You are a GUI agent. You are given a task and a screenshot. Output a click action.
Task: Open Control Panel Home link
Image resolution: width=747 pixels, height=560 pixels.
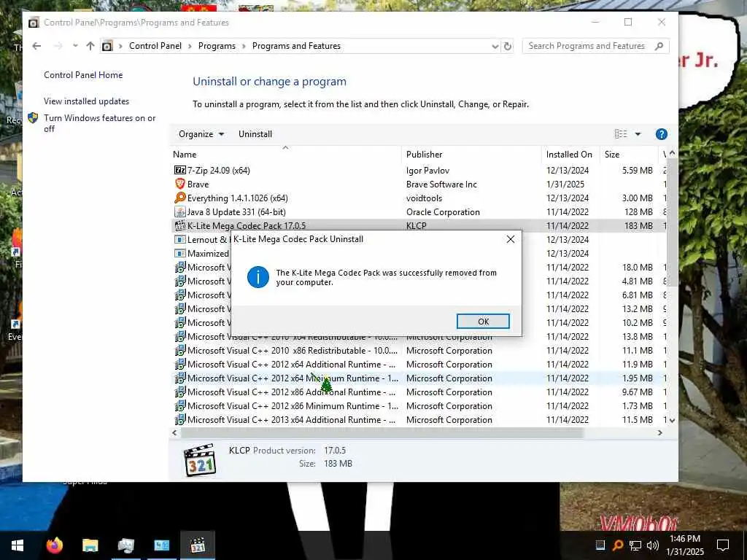[x=83, y=75]
